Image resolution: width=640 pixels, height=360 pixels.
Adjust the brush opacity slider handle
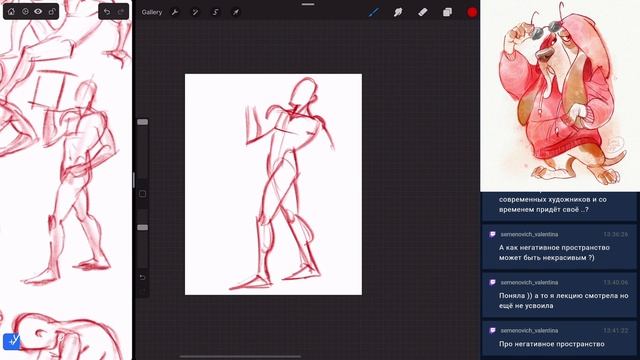tap(142, 227)
